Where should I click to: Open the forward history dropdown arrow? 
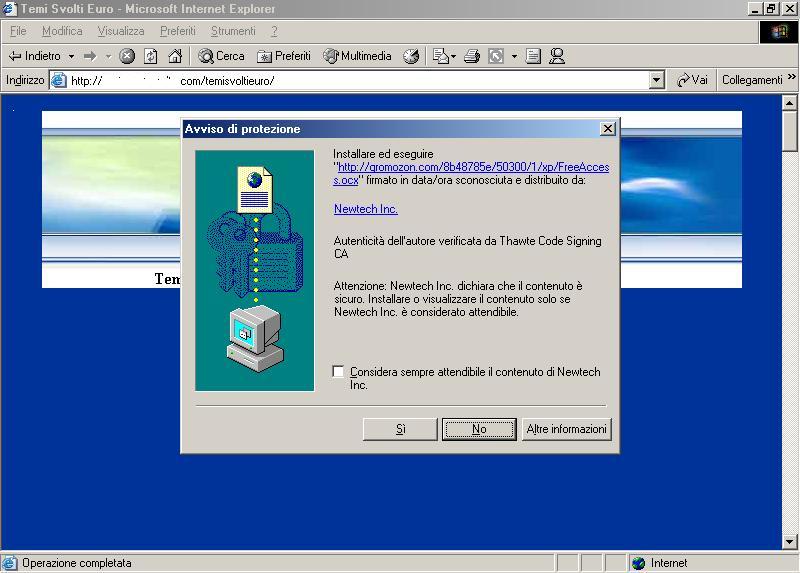[x=108, y=56]
